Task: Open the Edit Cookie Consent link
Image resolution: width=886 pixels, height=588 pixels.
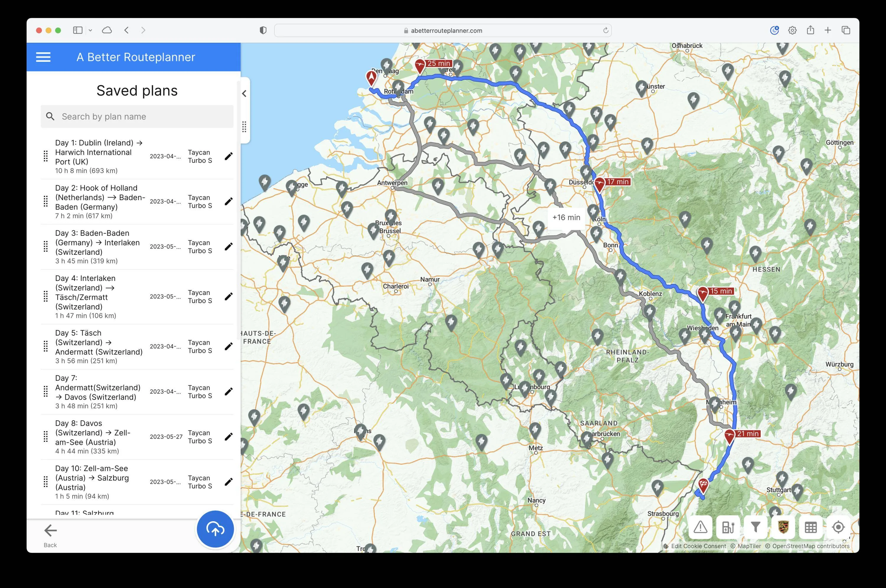Action: (x=698, y=546)
